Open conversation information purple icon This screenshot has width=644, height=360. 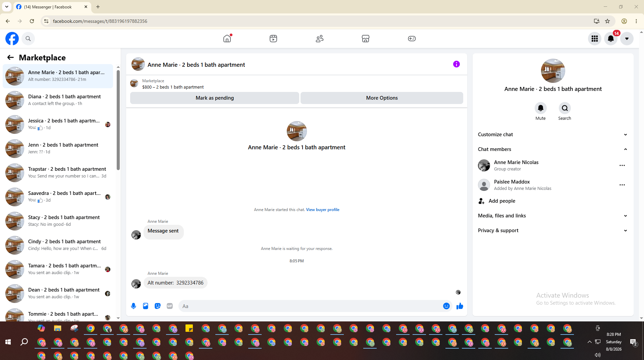(457, 64)
